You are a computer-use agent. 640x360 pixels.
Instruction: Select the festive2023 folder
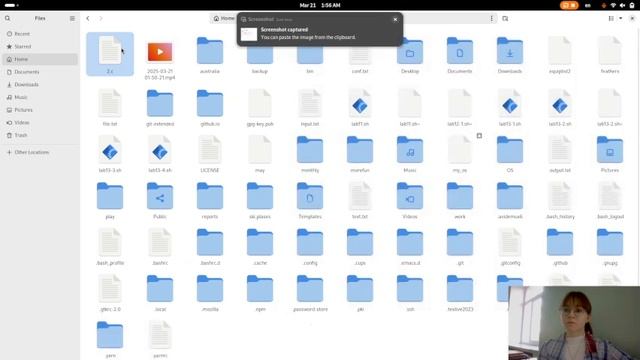[460, 289]
